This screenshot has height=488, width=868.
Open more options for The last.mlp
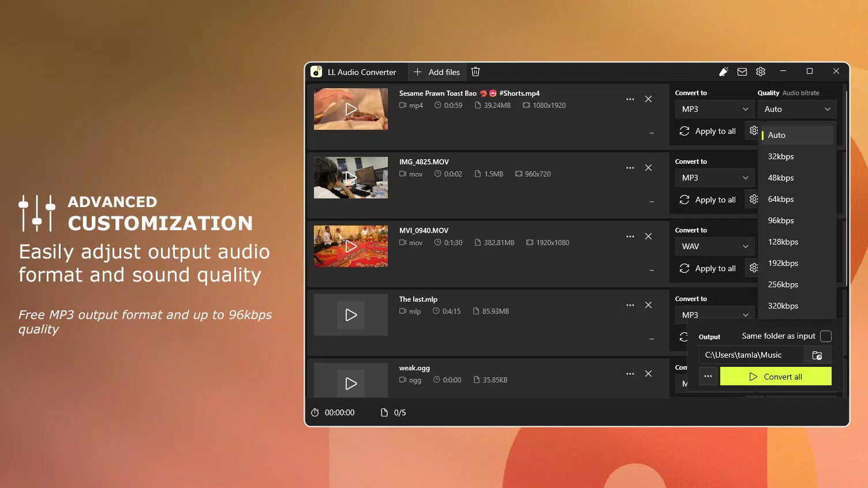point(630,305)
